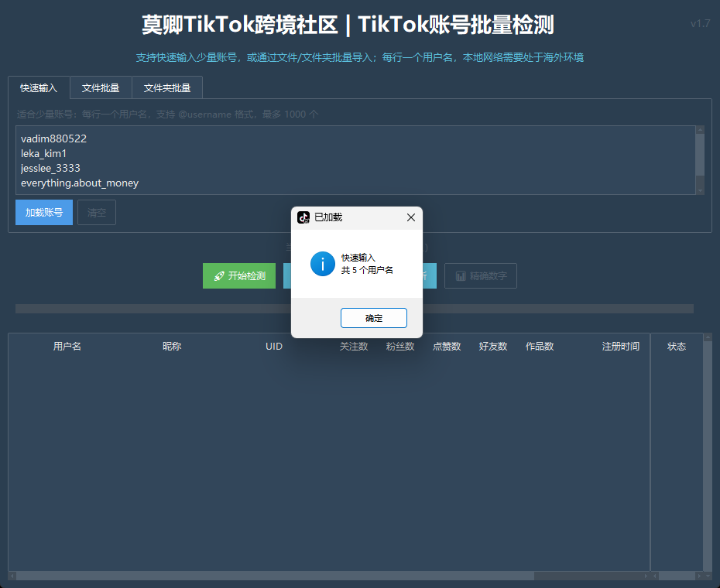The width and height of the screenshot is (720, 588).
Task: Click the 精确数字 button
Action: point(481,276)
